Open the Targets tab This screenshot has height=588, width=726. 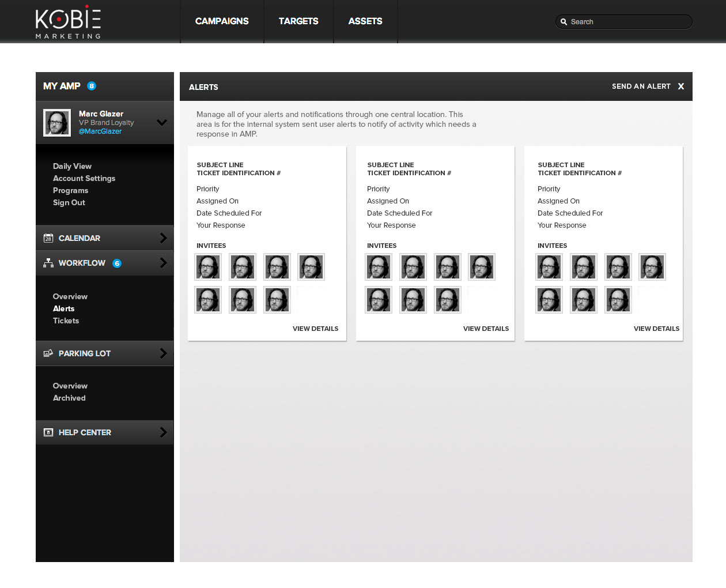pyautogui.click(x=298, y=21)
